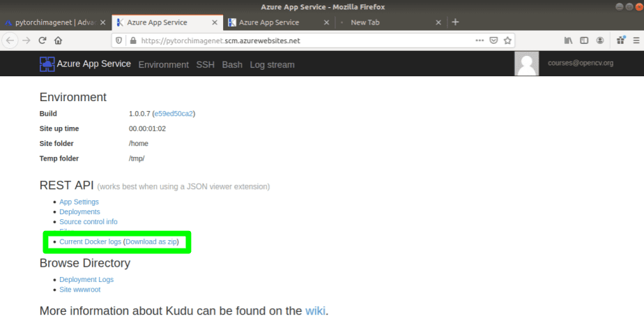Open the App Settings link
Image resolution: width=644 pixels, height=328 pixels.
(x=79, y=202)
